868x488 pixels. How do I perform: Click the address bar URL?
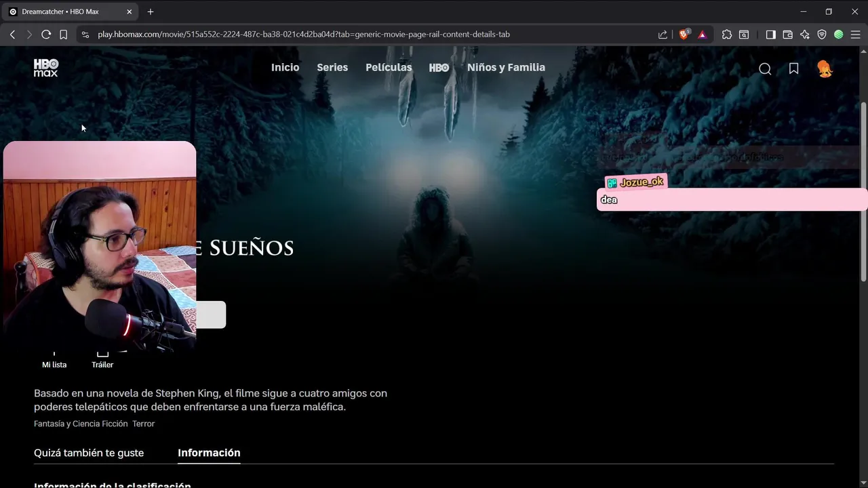pos(304,35)
